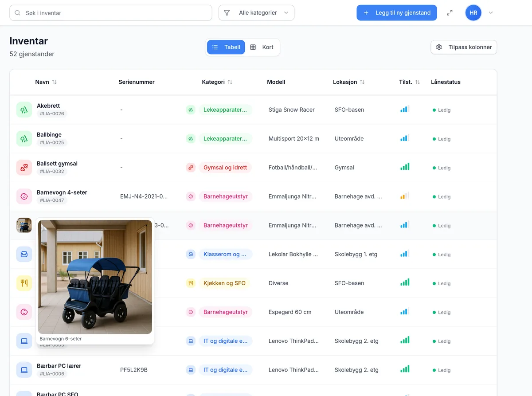This screenshot has width=532, height=396.
Task: Open the Alle kategorier filter dropdown
Action: (x=256, y=13)
